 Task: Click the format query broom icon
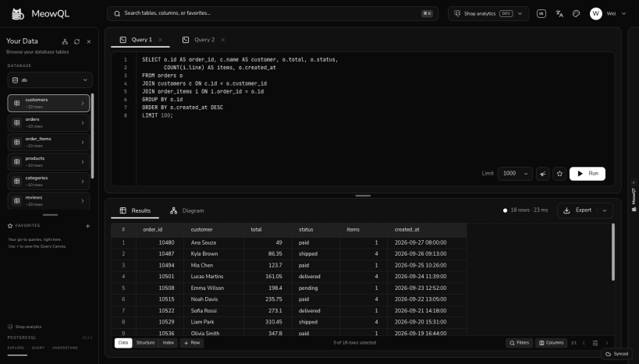[x=543, y=174]
